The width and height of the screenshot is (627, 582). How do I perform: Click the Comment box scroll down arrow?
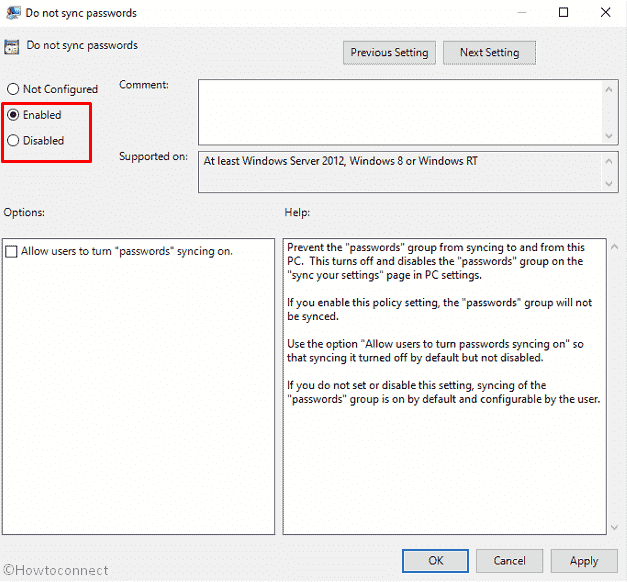[609, 135]
